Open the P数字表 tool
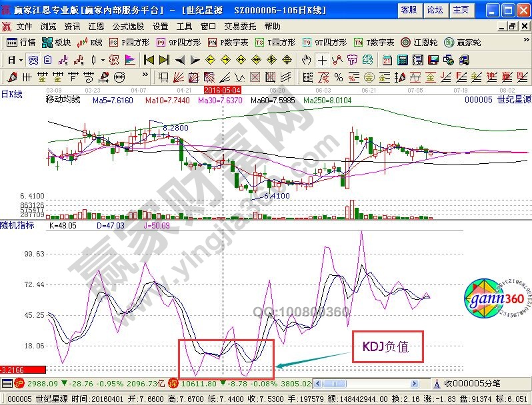The image size is (532, 405). tap(228, 42)
